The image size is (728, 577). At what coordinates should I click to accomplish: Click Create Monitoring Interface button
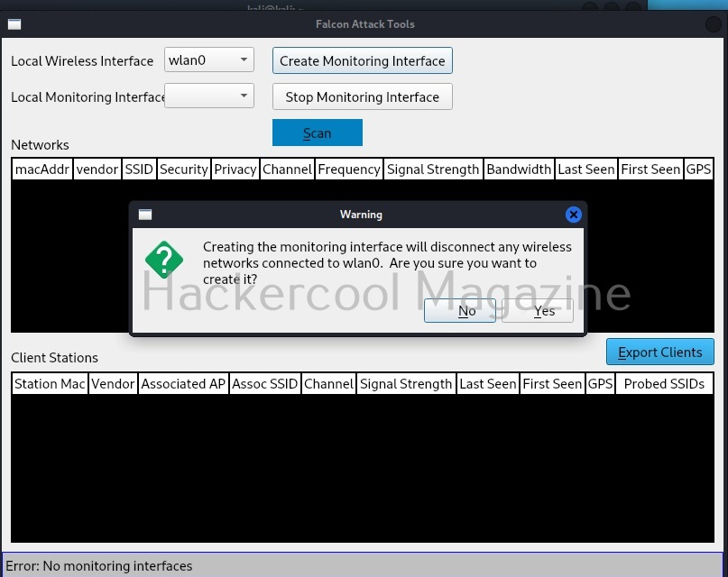coord(362,60)
